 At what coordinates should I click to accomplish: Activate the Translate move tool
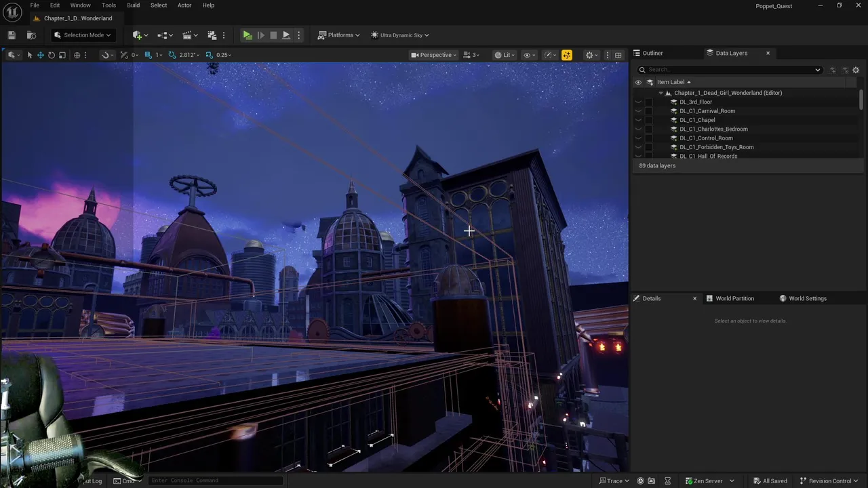40,55
